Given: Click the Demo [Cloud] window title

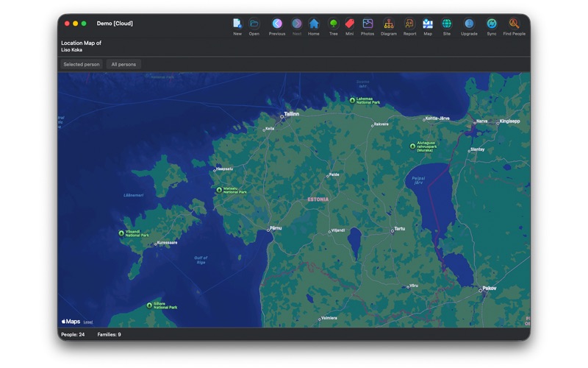Looking at the screenshot, I should (x=115, y=24).
